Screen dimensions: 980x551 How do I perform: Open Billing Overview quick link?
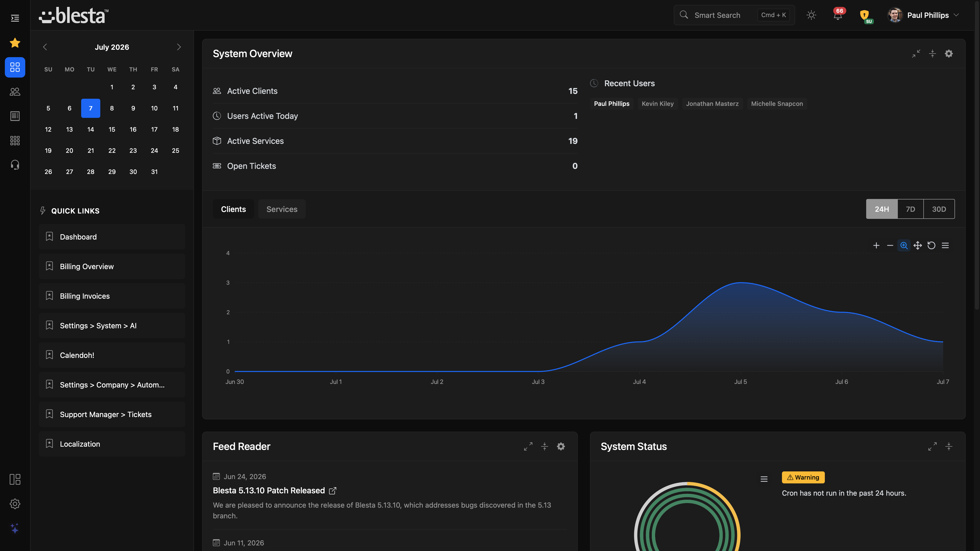click(x=112, y=266)
